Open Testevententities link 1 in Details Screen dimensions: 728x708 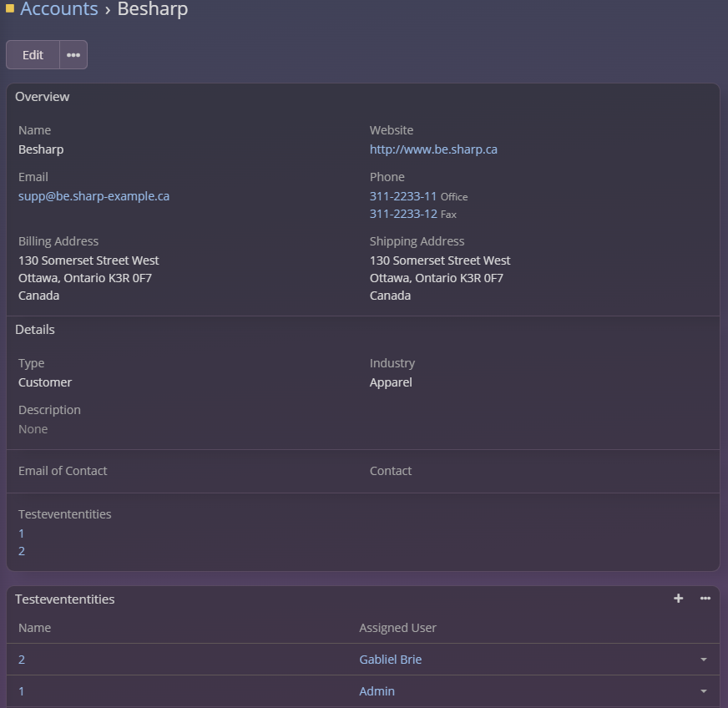(x=22, y=534)
